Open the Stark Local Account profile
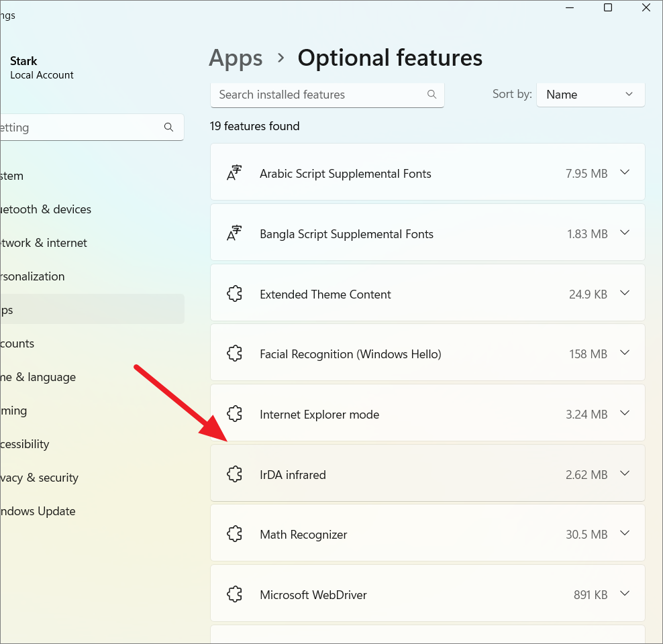The image size is (663, 644). tap(42, 68)
